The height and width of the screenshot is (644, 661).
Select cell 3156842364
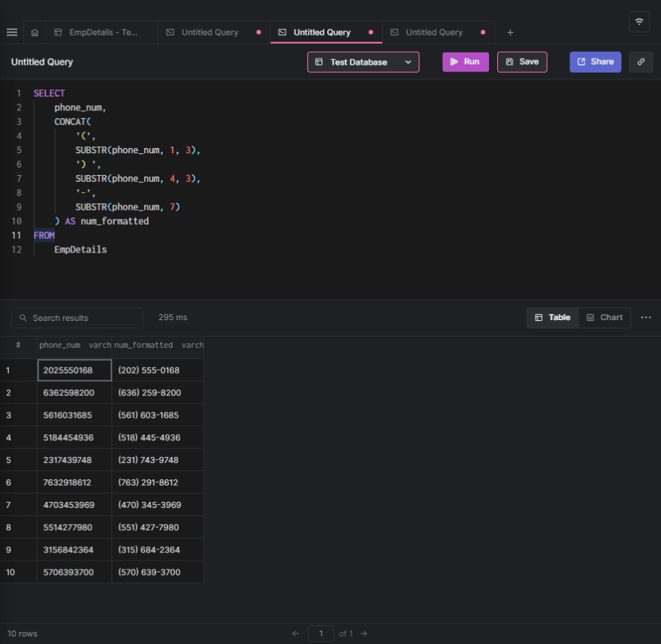click(74, 549)
